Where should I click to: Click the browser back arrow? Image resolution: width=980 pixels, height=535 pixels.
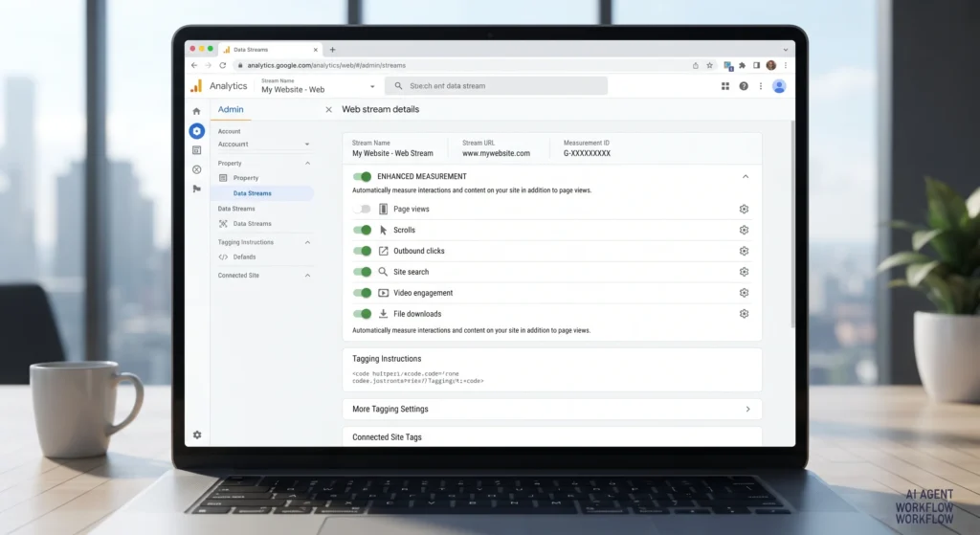tap(194, 65)
